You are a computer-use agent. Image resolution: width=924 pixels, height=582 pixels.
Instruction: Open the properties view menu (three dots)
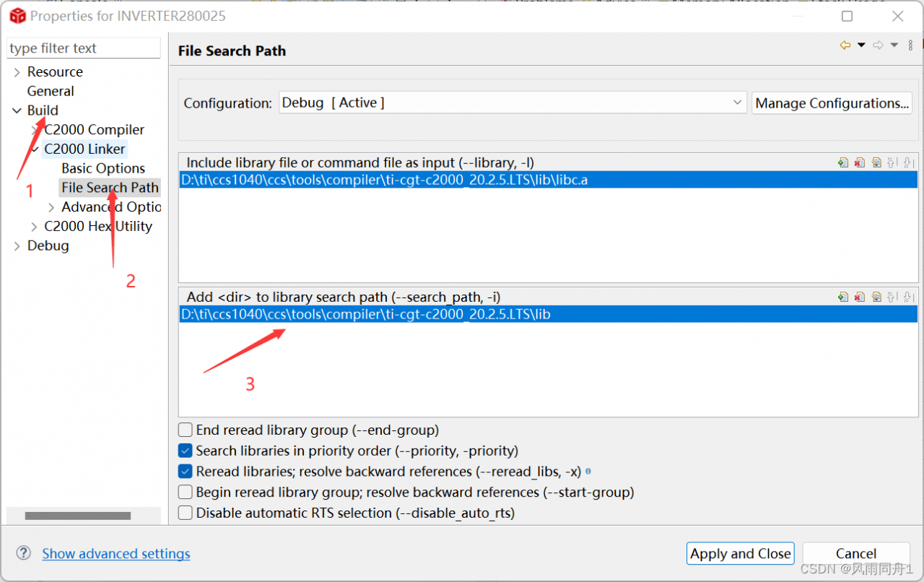910,45
